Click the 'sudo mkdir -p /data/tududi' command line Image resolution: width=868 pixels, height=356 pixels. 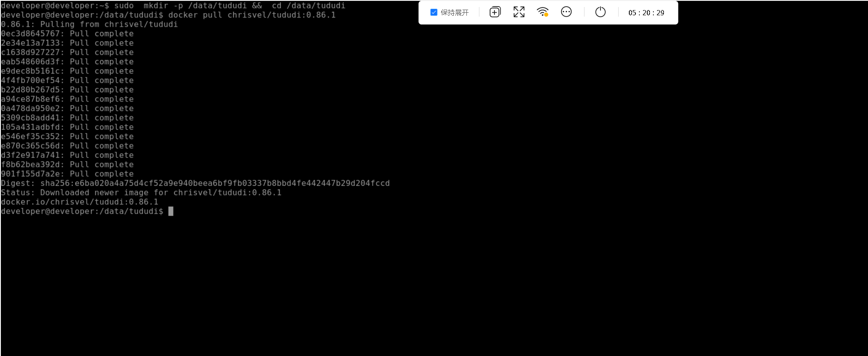(173, 6)
